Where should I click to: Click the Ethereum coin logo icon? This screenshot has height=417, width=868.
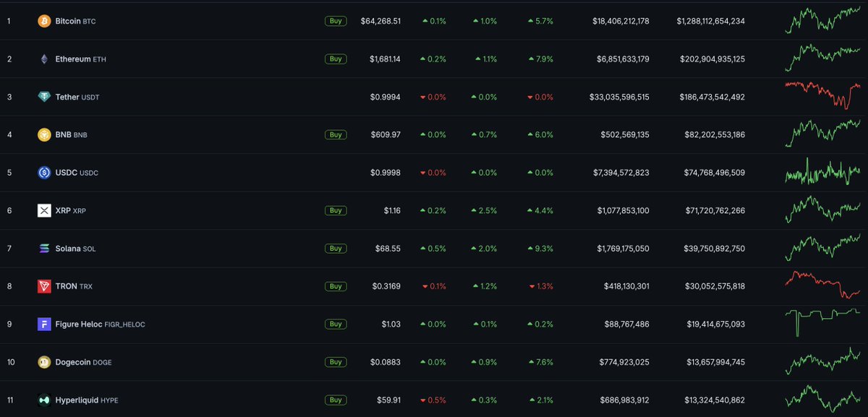pos(44,59)
